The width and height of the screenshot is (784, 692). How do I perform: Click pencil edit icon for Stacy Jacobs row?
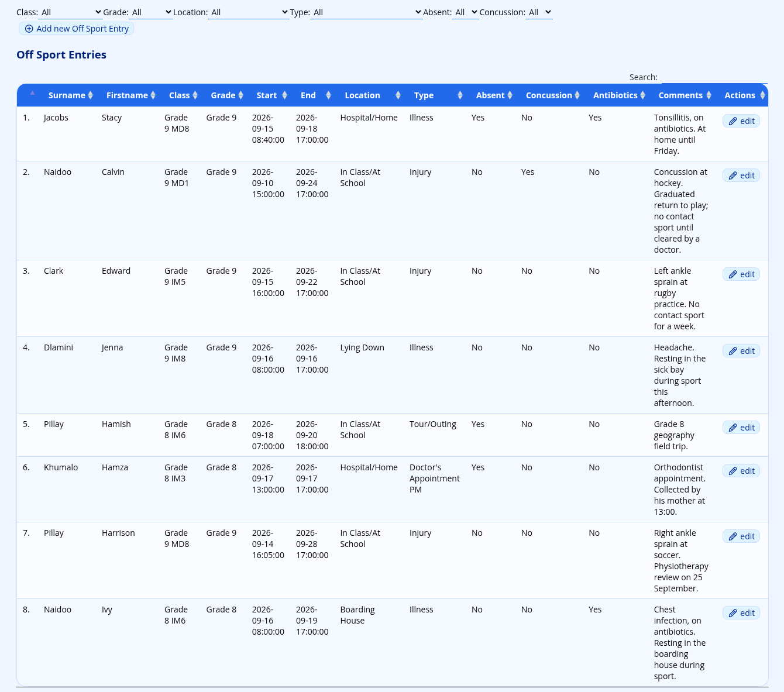(x=733, y=121)
